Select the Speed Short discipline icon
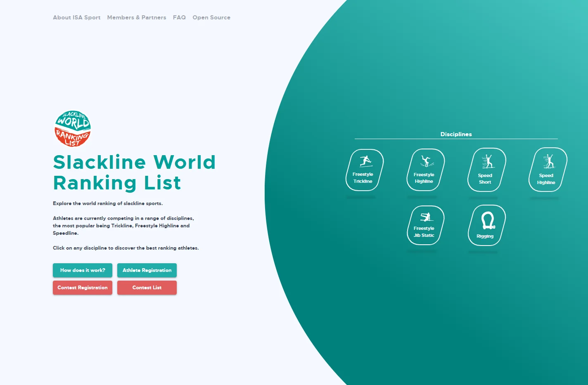This screenshot has width=588, height=385. coord(487,170)
